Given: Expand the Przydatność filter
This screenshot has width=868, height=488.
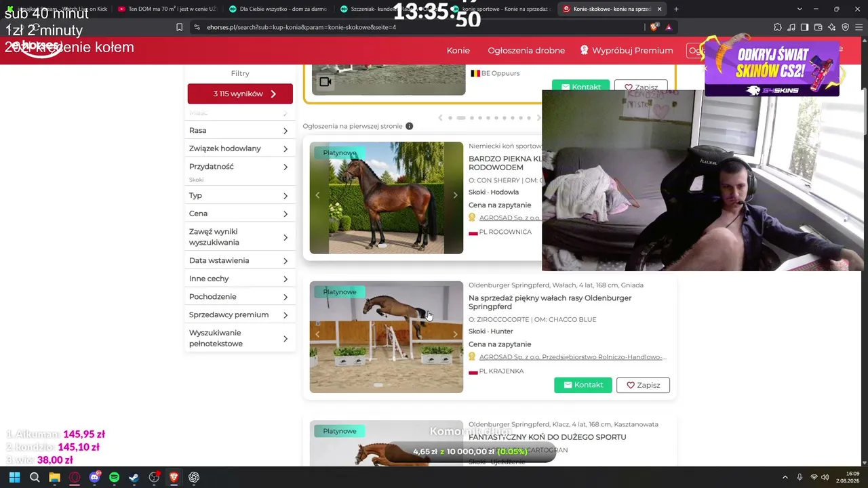Looking at the screenshot, I should [240, 167].
